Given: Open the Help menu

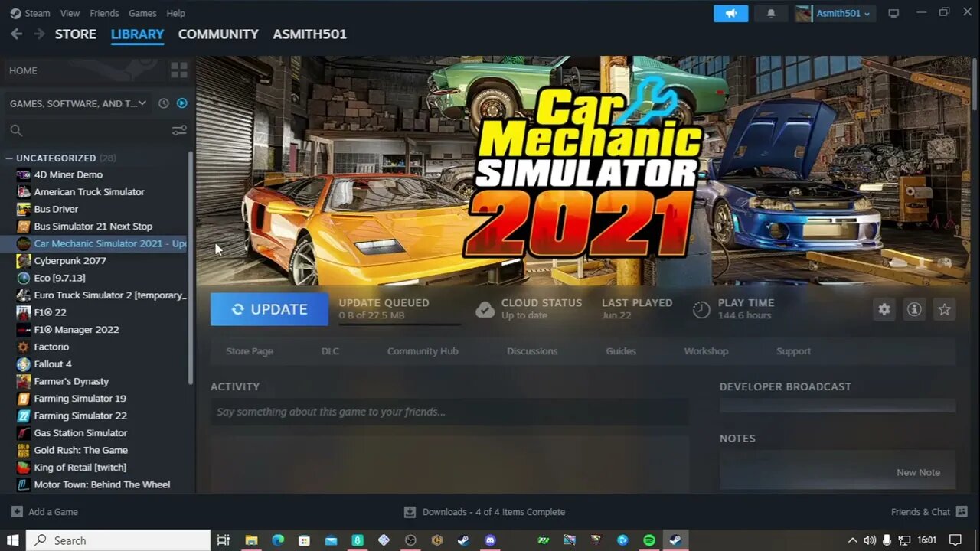Looking at the screenshot, I should tap(175, 13).
